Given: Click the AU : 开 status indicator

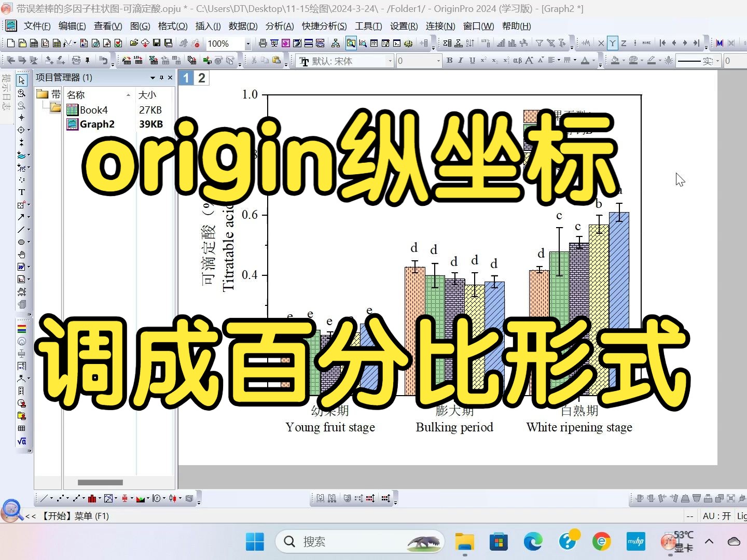Looking at the screenshot, I should coord(717,516).
